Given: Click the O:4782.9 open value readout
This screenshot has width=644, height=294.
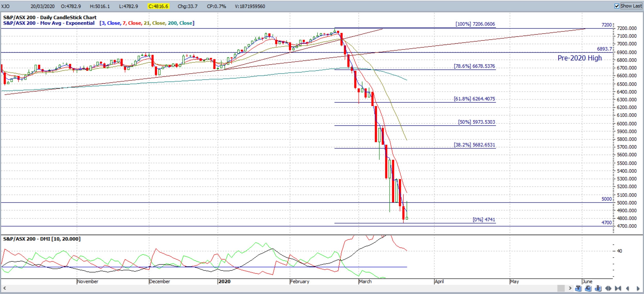Looking at the screenshot, I should click(71, 6).
